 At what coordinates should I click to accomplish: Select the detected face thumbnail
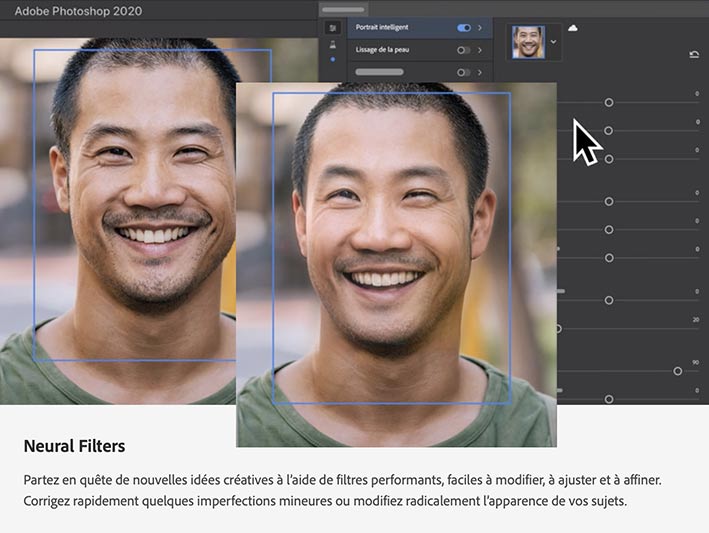[528, 42]
